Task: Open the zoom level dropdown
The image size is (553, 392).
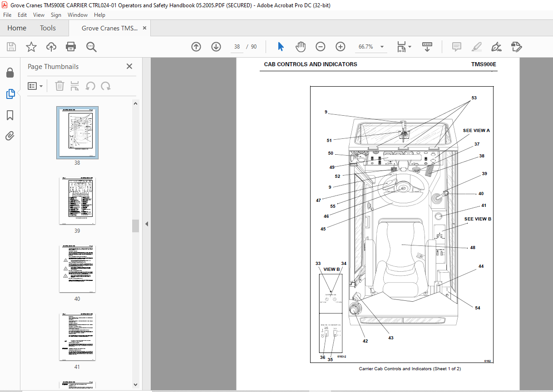Action: coord(382,47)
